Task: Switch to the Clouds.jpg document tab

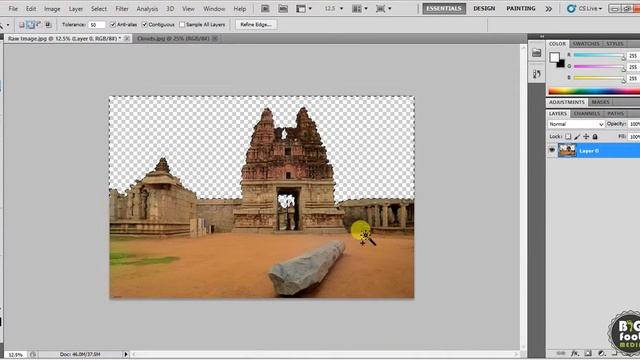Action: pyautogui.click(x=173, y=38)
